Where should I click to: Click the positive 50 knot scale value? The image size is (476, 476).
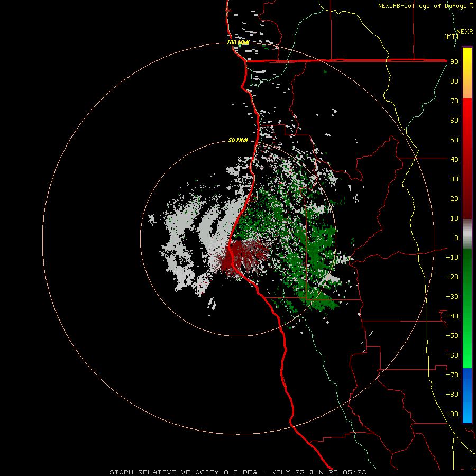pos(454,140)
